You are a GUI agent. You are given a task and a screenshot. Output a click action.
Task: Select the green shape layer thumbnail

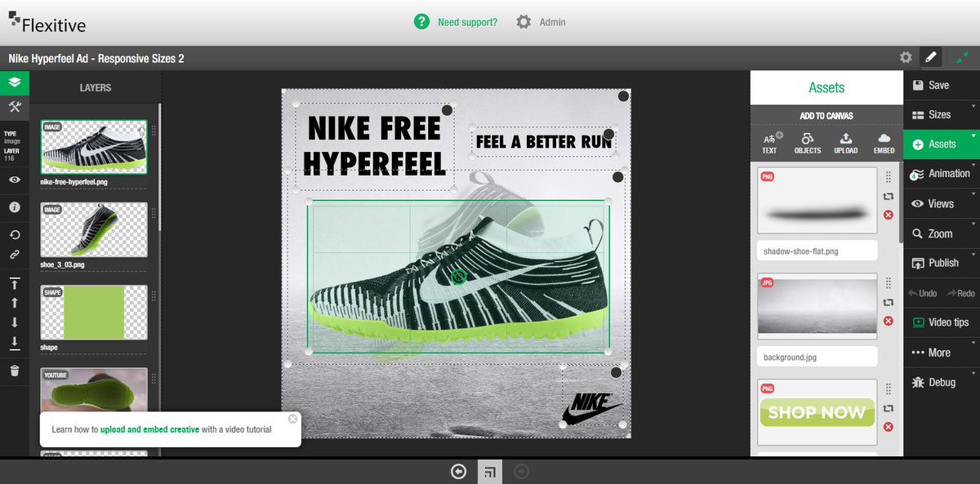pyautogui.click(x=94, y=313)
